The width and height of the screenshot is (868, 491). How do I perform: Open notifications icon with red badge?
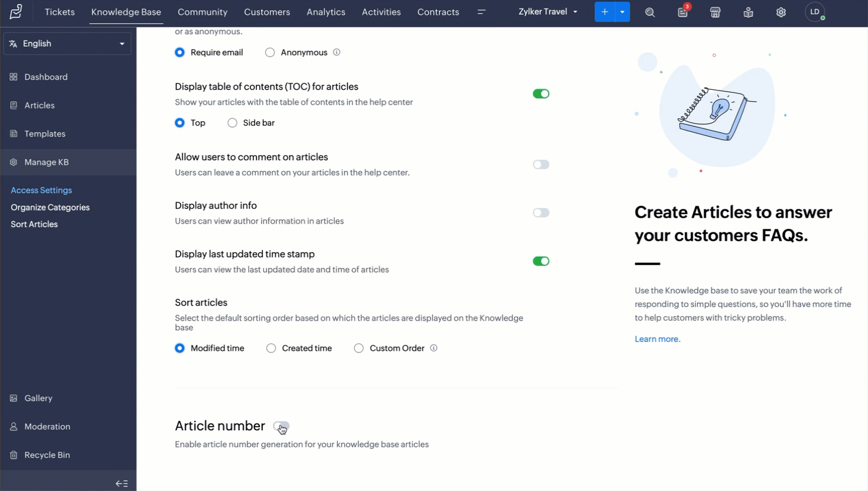pyautogui.click(x=683, y=12)
